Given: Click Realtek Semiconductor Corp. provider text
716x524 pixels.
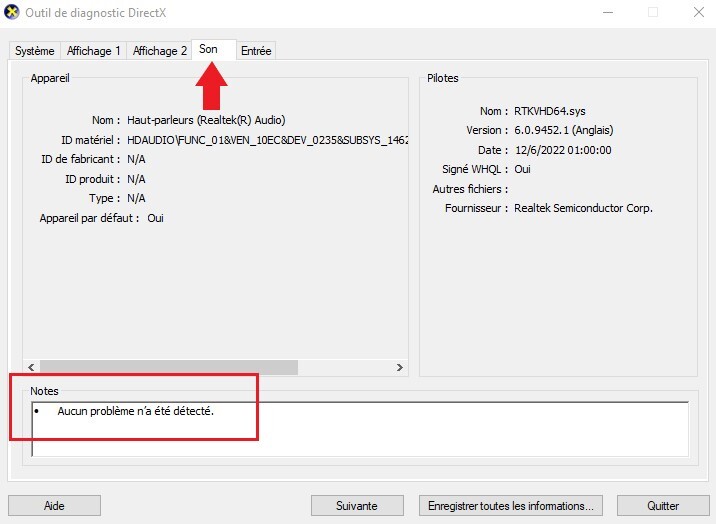Looking at the screenshot, I should (x=583, y=208).
